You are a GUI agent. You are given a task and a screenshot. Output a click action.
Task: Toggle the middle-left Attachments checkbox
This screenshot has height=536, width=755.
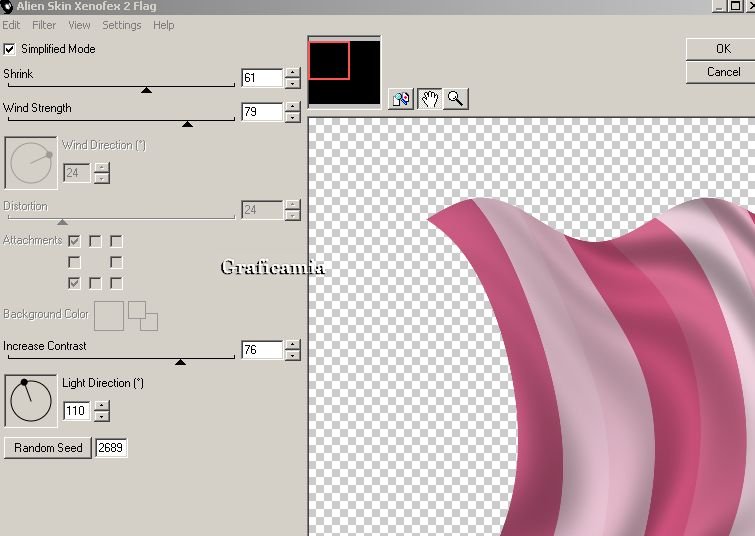(74, 262)
